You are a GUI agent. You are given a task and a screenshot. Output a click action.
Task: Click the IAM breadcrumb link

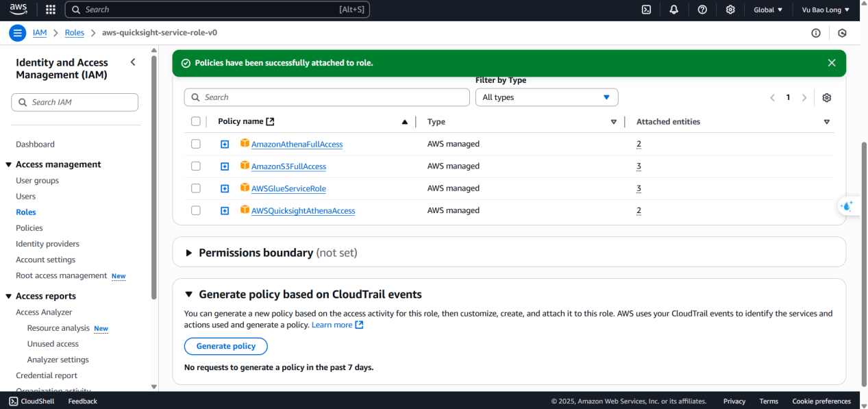[x=40, y=32]
